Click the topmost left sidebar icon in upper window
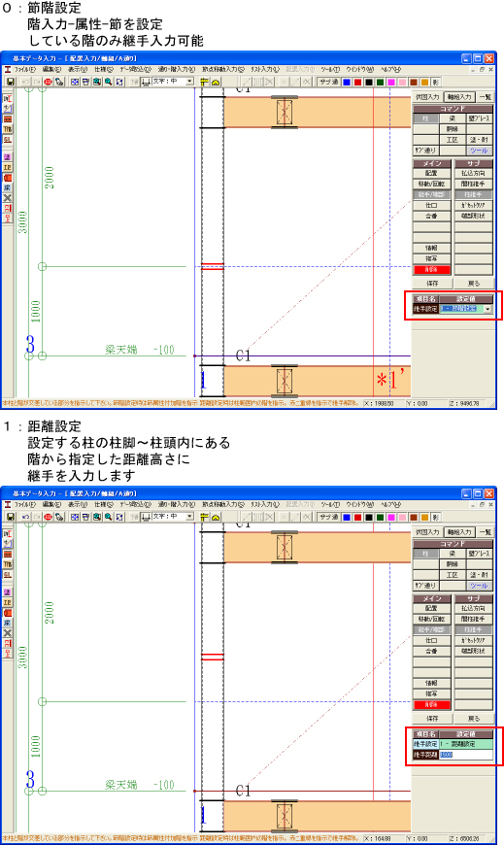 8,99
